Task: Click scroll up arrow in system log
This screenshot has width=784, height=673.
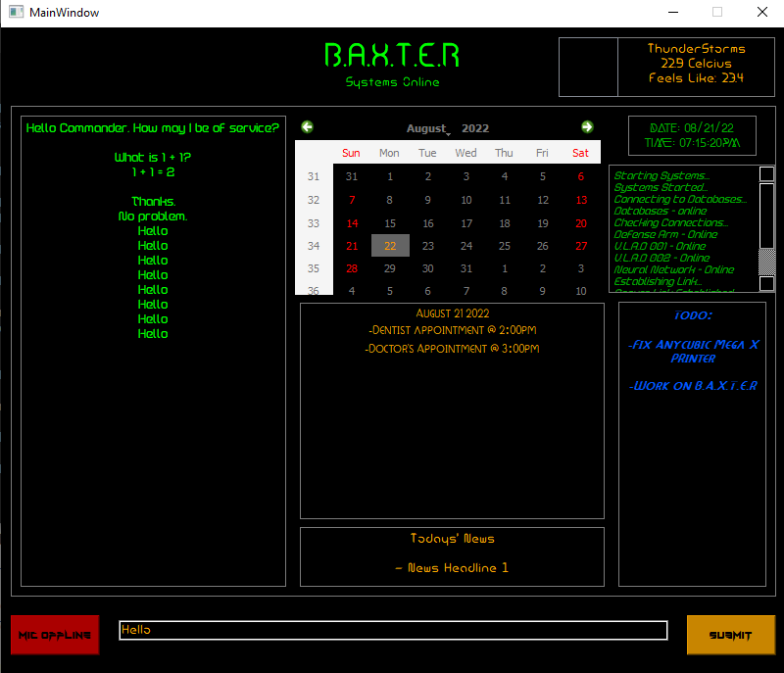Action: tap(767, 174)
